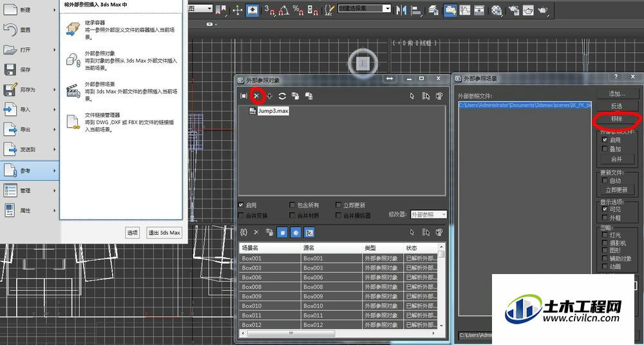Enable 叠加 checkbox in XRef Scenes
The width and height of the screenshot is (644, 345).
[x=605, y=149]
